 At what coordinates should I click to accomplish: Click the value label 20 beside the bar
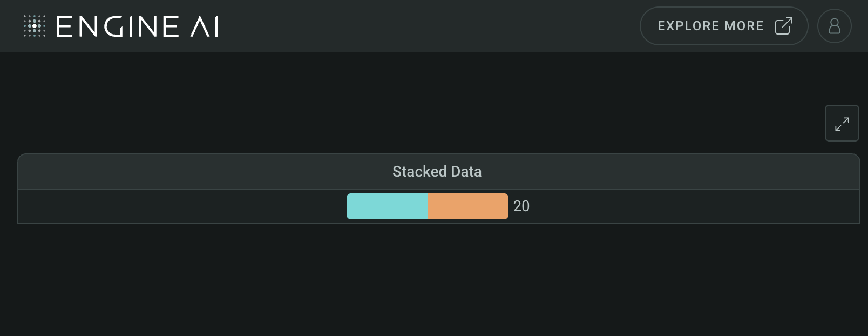point(521,206)
